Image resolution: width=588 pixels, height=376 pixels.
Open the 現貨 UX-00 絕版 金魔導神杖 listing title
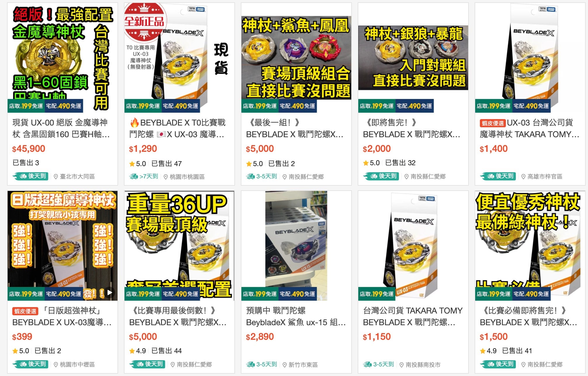(61, 128)
